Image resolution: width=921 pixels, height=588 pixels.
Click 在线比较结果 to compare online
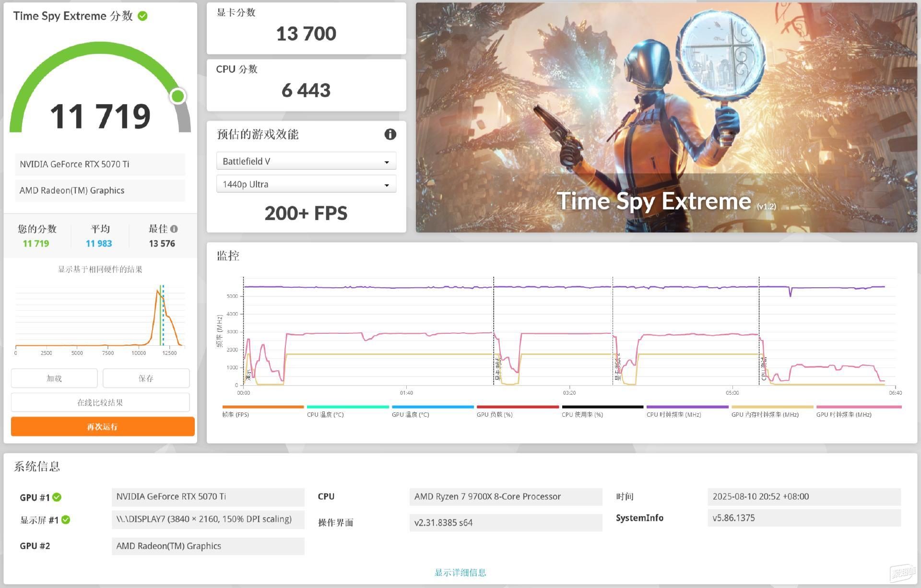coord(100,402)
